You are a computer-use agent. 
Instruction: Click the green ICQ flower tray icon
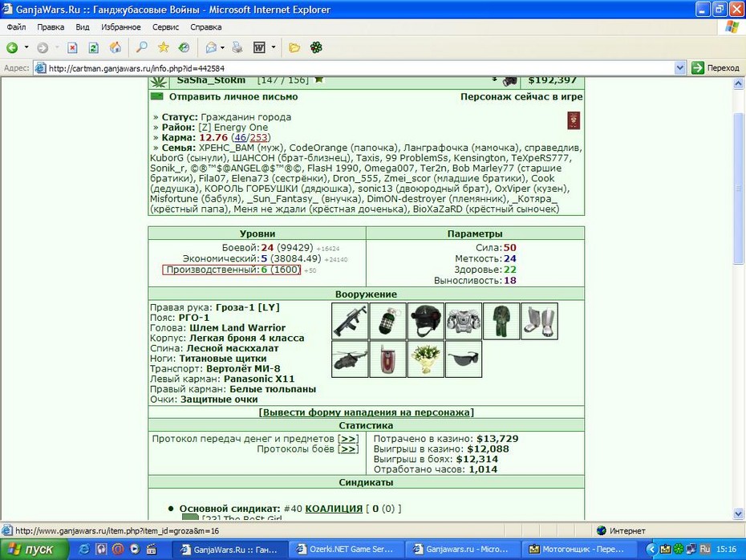678,549
